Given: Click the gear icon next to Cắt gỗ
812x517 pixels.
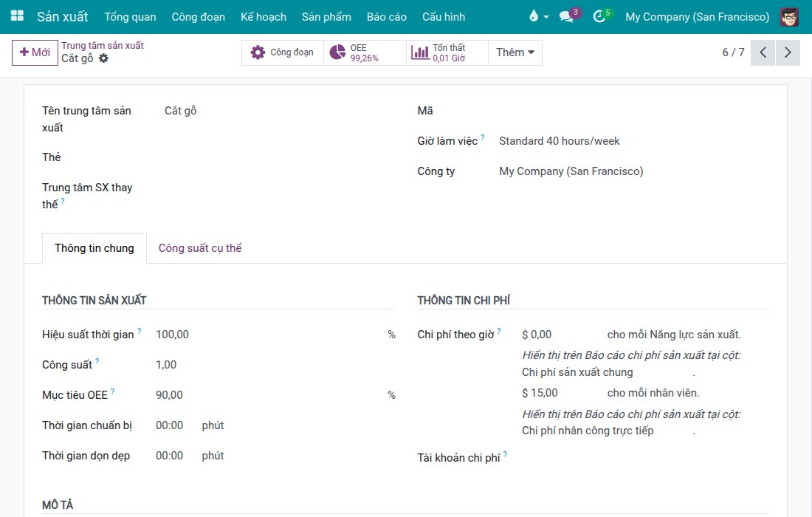Looking at the screenshot, I should [x=103, y=58].
